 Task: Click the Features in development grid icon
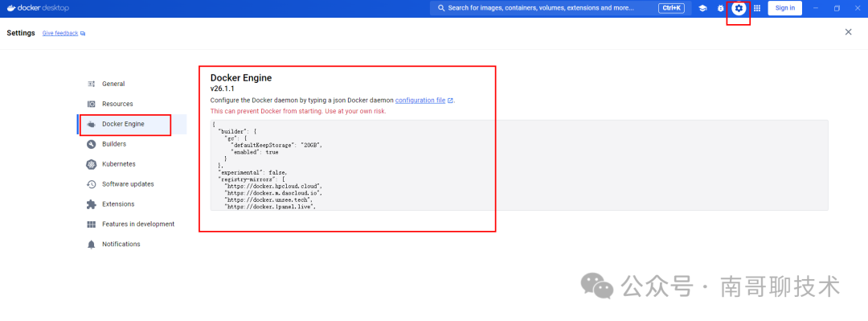pyautogui.click(x=92, y=224)
